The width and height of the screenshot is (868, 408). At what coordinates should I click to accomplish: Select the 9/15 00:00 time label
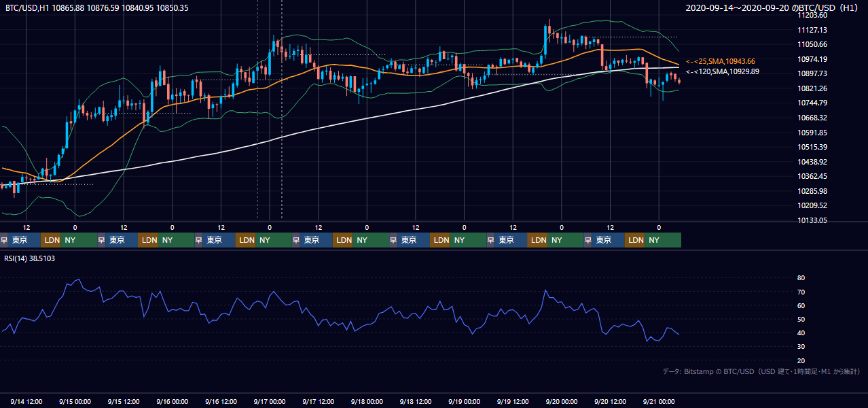(x=75, y=401)
